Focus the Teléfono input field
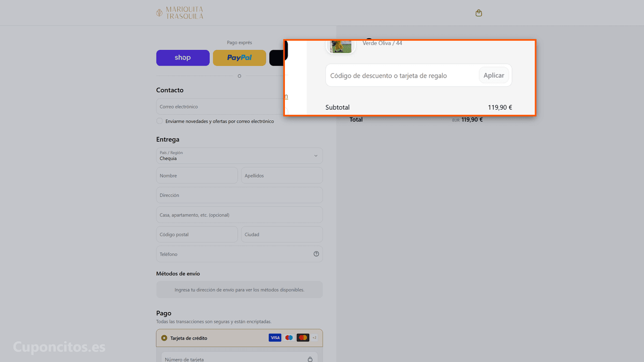Image resolution: width=644 pixels, height=362 pixels. (239, 254)
